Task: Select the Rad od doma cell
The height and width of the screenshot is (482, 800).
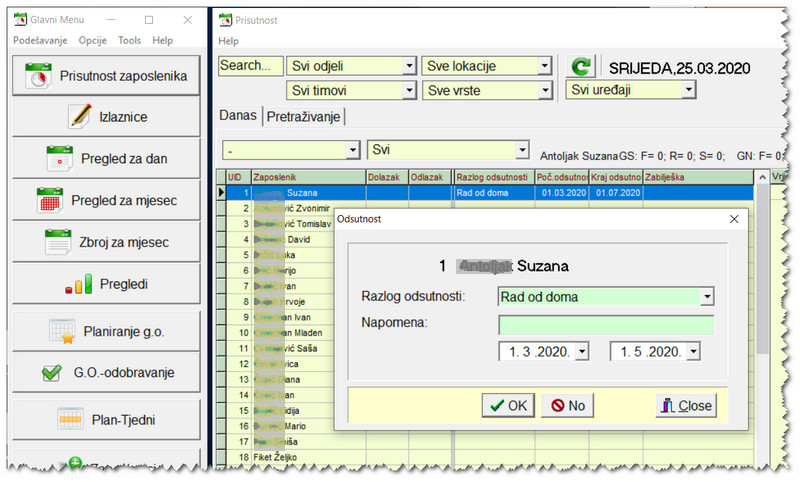Action: click(494, 193)
